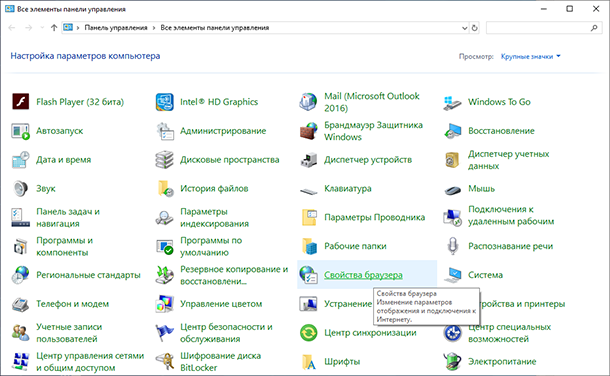Open the Мышь icon
This screenshot has width=610, height=376.
tap(452, 190)
